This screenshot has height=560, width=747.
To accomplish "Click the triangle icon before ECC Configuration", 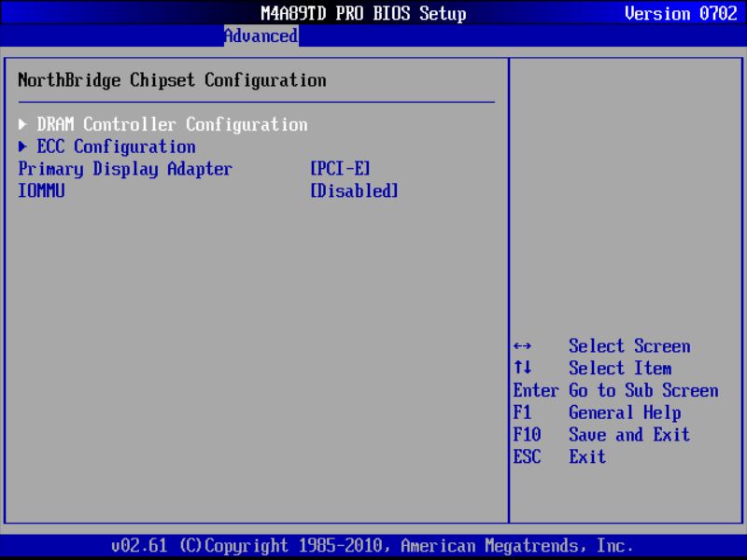I will coord(22,147).
